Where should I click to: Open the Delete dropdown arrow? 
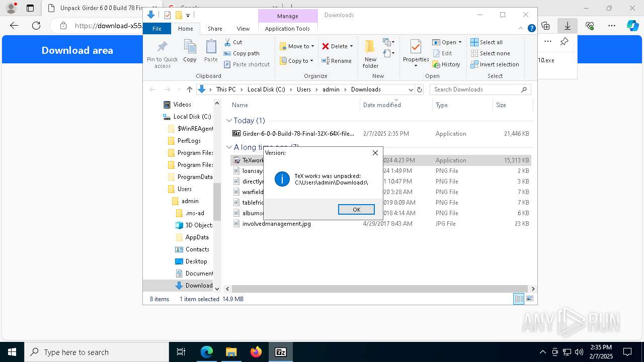[351, 46]
